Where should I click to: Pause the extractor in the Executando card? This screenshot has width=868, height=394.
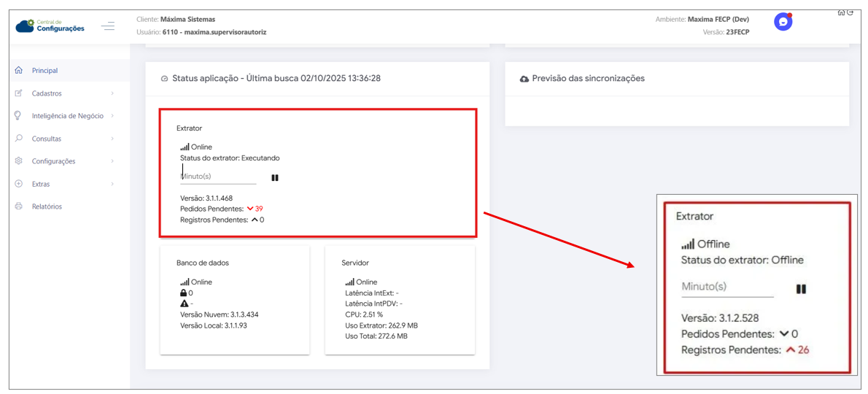(x=274, y=177)
